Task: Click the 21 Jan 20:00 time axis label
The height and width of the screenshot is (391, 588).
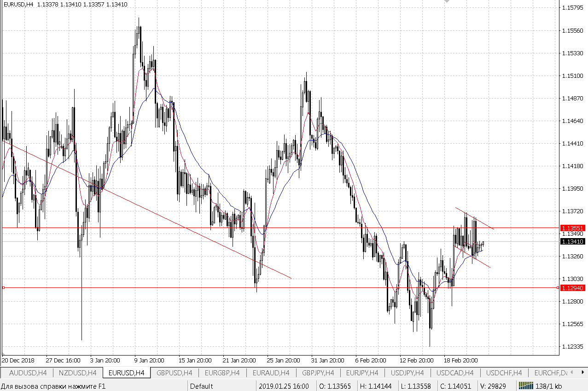Action: coord(239,360)
